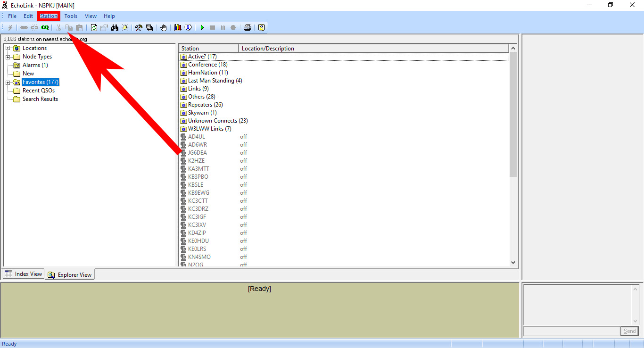Image resolution: width=644 pixels, height=348 pixels.
Task: Click the Stop square toolbar button
Action: coord(213,28)
